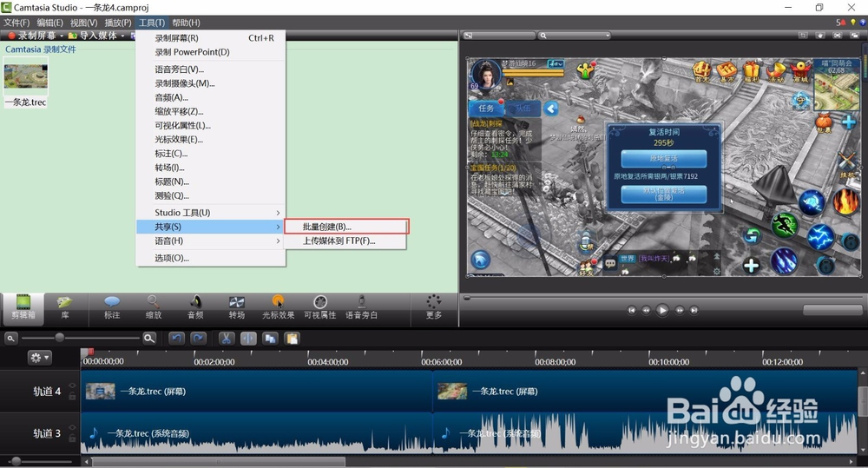The image size is (868, 468).
Task: Open dropdown arrow beside 导入媒体
Action: tap(122, 36)
